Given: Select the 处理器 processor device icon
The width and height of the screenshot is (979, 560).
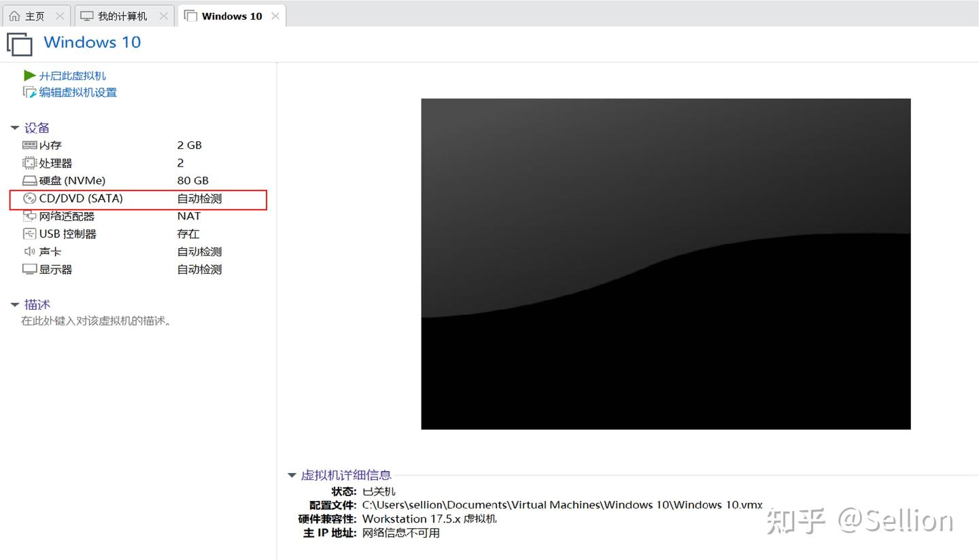Looking at the screenshot, I should [29, 162].
